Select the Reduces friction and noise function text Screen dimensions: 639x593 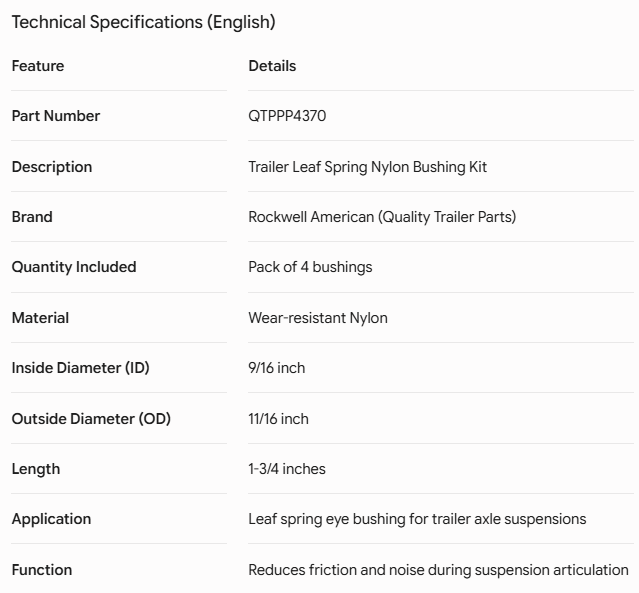(438, 570)
